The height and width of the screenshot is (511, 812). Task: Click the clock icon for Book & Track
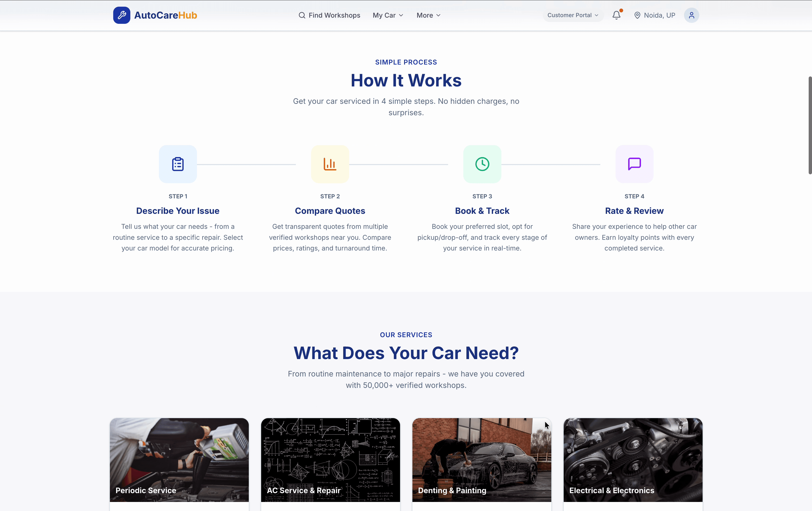pyautogui.click(x=482, y=164)
